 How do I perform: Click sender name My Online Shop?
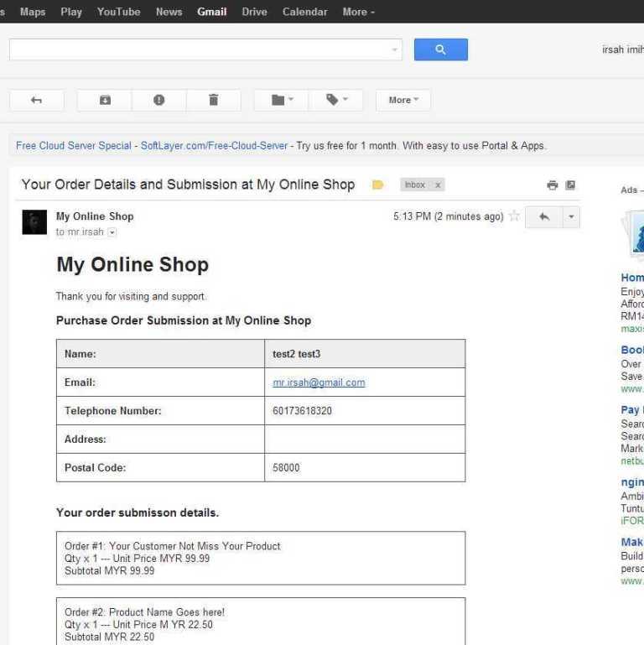[95, 216]
